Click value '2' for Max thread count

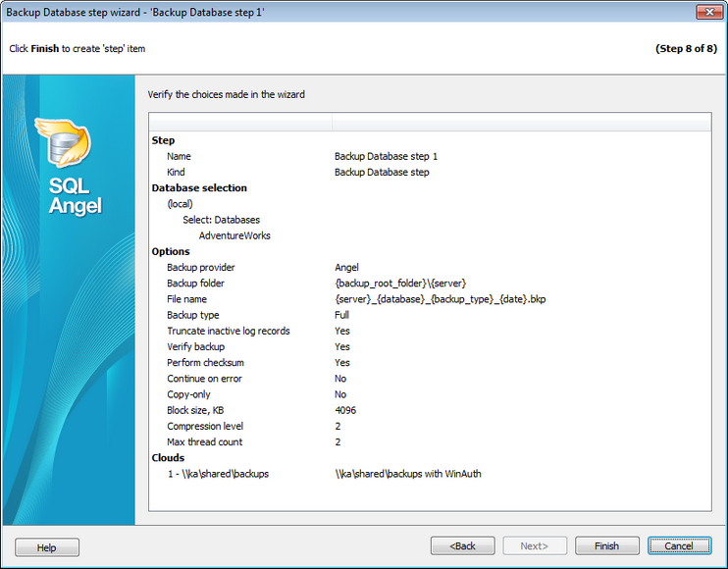[338, 441]
